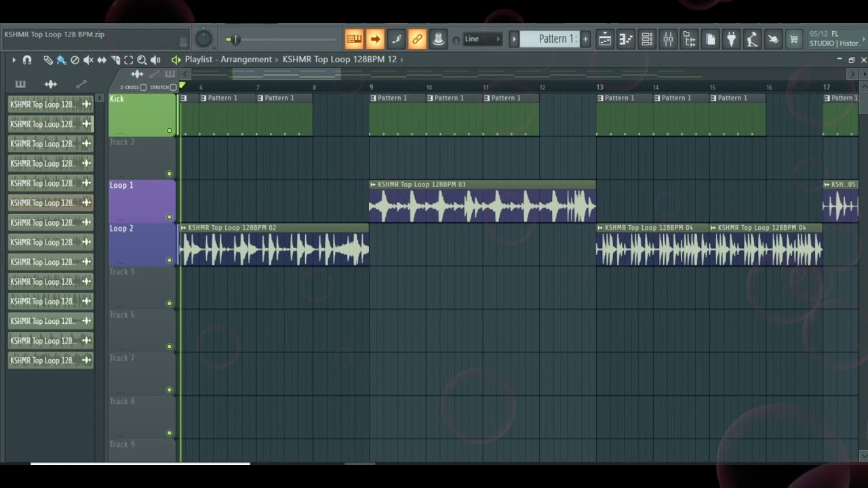Select the first KSHMR Top Loop 128 clip
Screen dimensions: 868x488
51,104
